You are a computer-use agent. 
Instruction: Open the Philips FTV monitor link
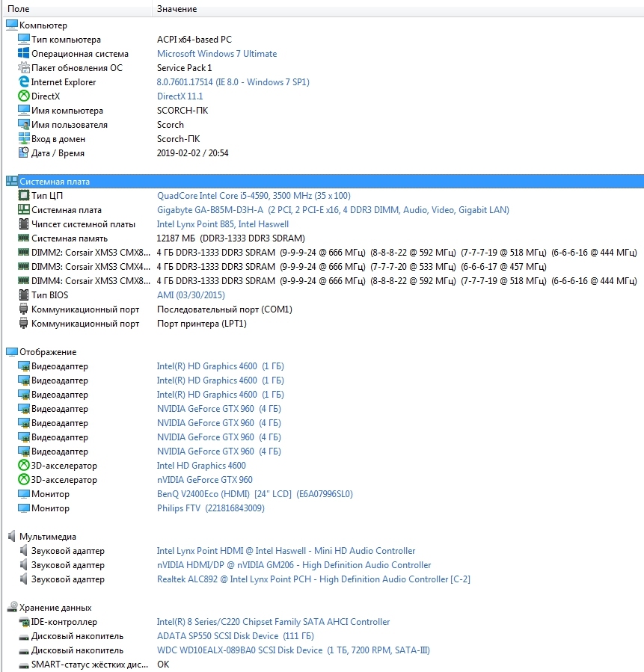coord(210,508)
